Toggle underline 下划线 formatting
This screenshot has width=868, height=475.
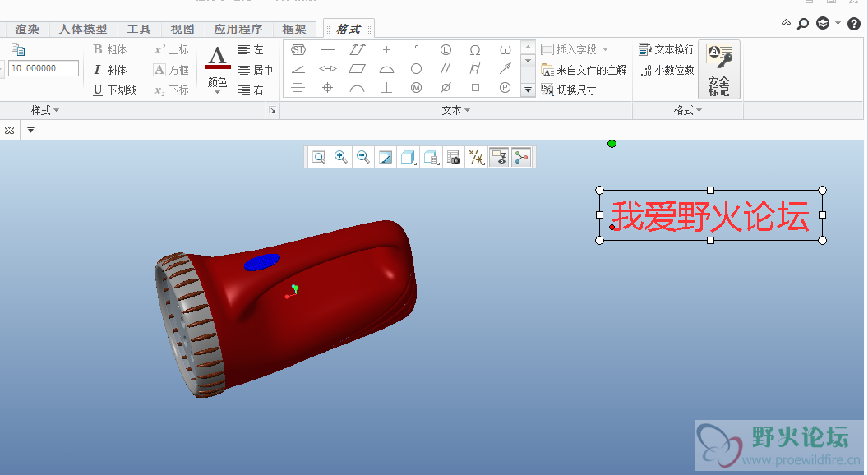pos(114,90)
